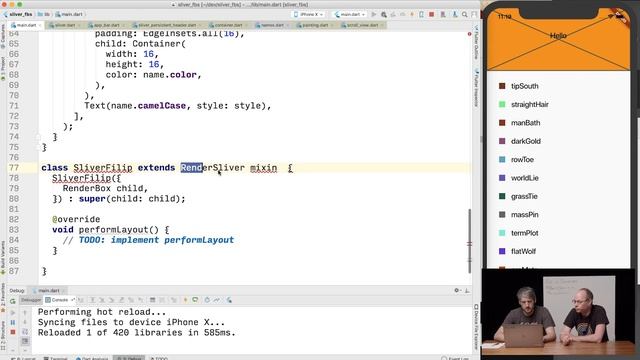This screenshot has width=640, height=360.
Task: Click the green hot restart icon in the console toolbar
Action: [195, 300]
